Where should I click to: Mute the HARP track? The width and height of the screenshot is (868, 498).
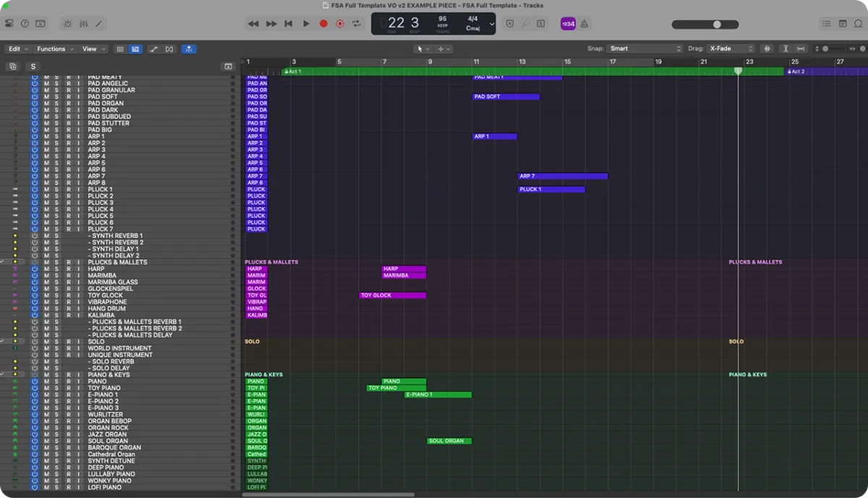click(x=46, y=269)
